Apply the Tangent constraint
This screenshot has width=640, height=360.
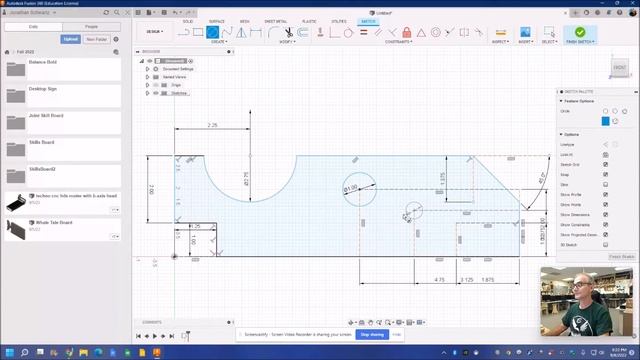pos(348,32)
